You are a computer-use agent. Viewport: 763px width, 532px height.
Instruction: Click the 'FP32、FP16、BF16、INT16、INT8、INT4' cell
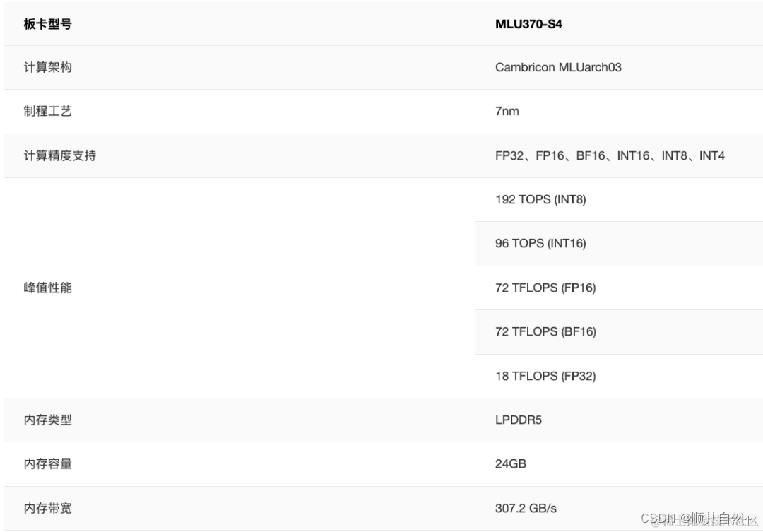click(x=610, y=155)
